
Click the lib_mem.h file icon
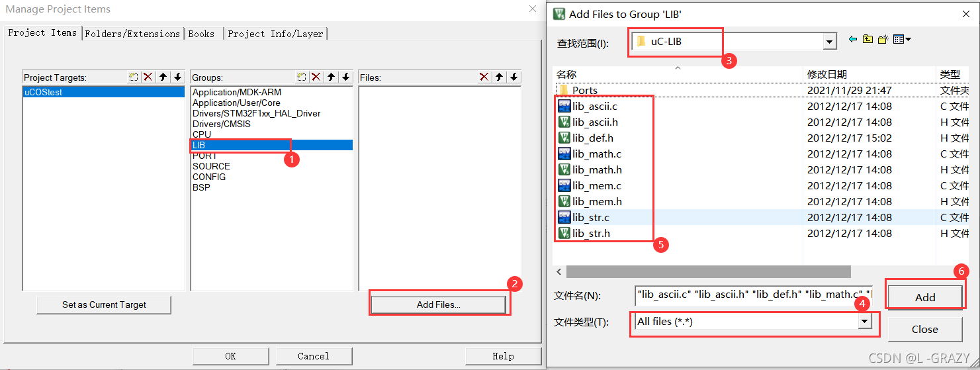(x=564, y=201)
